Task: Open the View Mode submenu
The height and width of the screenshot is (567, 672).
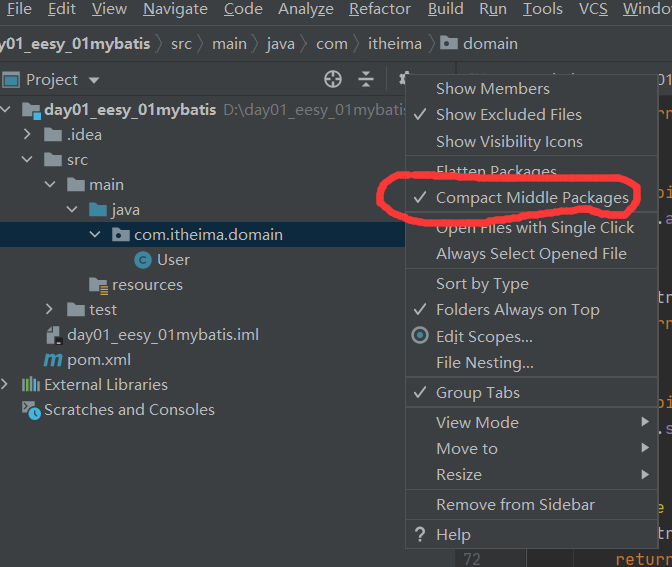Action: tap(531, 423)
